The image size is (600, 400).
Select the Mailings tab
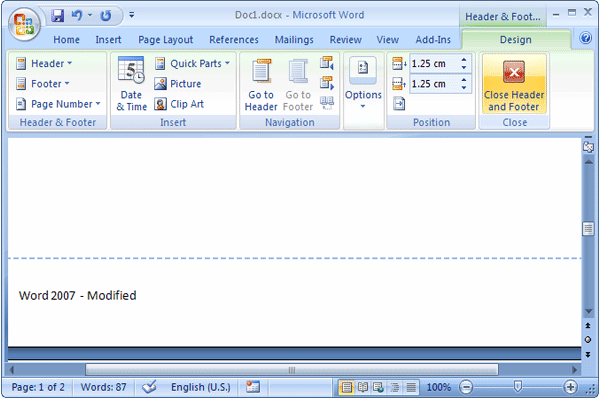(294, 39)
